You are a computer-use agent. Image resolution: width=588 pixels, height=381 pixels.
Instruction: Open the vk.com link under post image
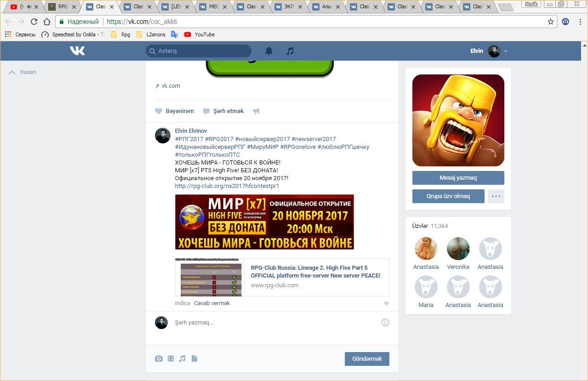[171, 86]
